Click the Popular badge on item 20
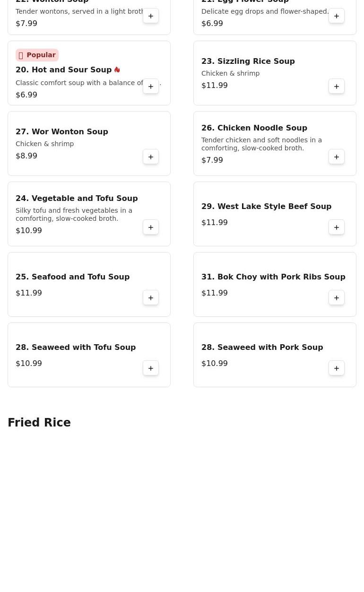 (37, 55)
